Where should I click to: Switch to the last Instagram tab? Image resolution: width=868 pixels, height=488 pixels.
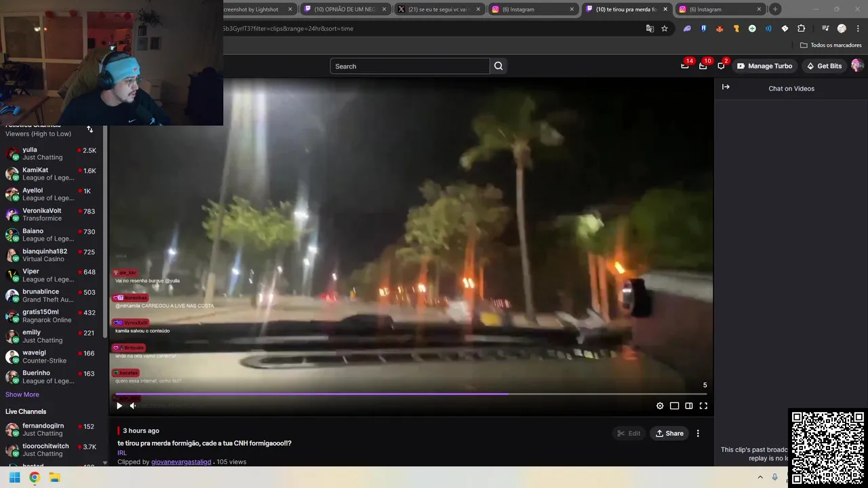pos(720,9)
